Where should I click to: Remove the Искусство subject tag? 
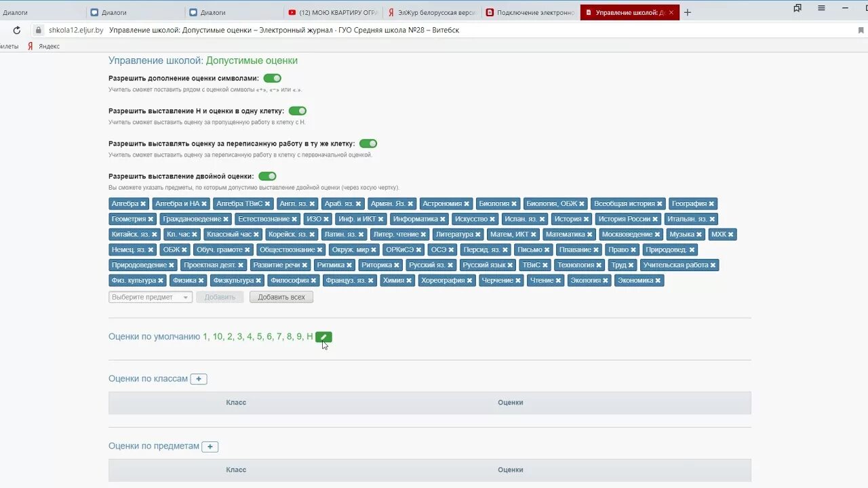493,220
